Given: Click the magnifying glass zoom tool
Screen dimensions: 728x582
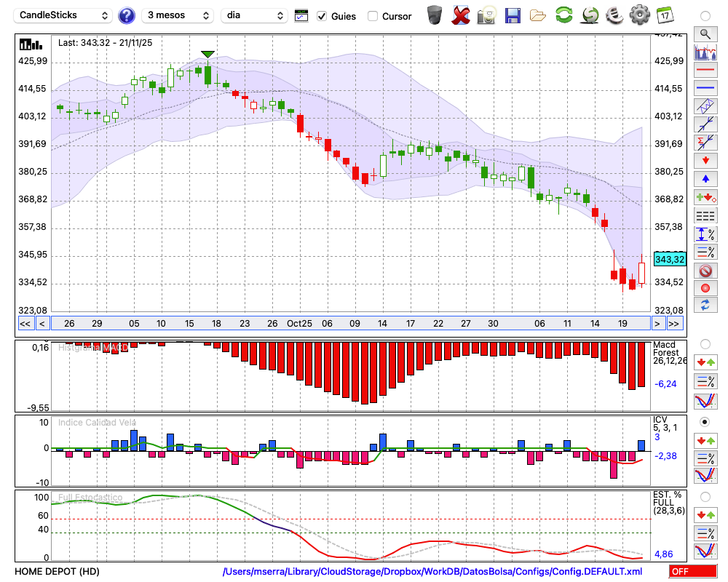Looking at the screenshot, I should pos(705,33).
